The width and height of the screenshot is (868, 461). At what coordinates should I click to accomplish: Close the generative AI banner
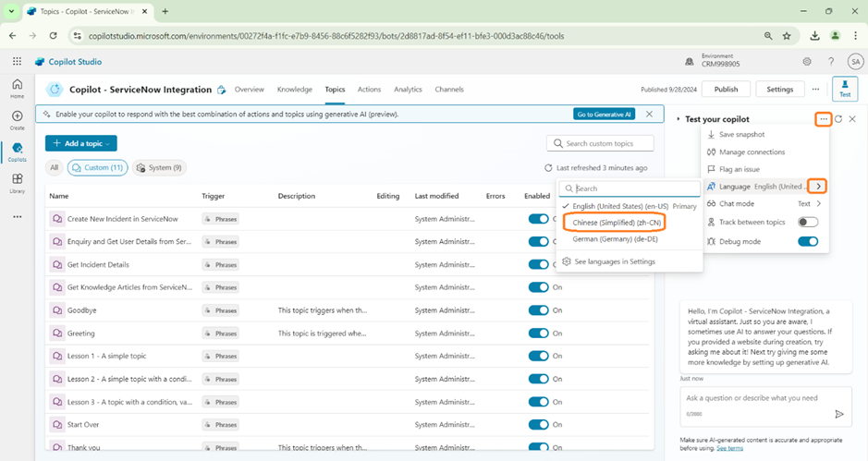click(650, 114)
